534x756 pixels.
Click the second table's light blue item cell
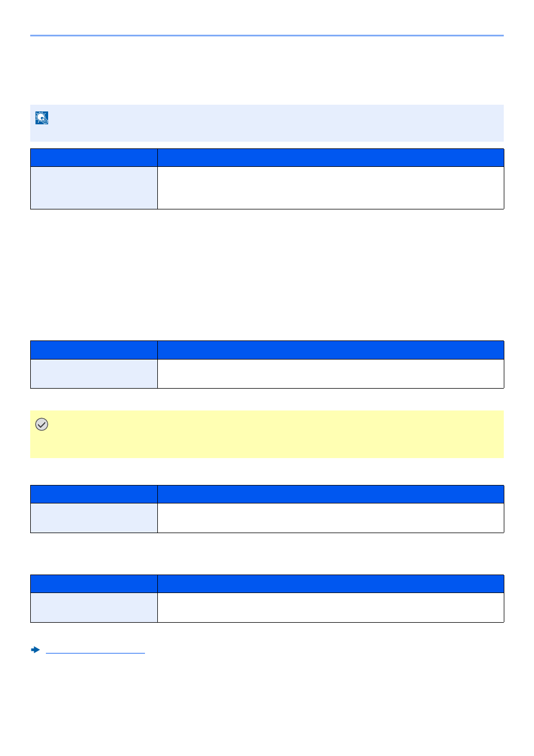point(94,374)
